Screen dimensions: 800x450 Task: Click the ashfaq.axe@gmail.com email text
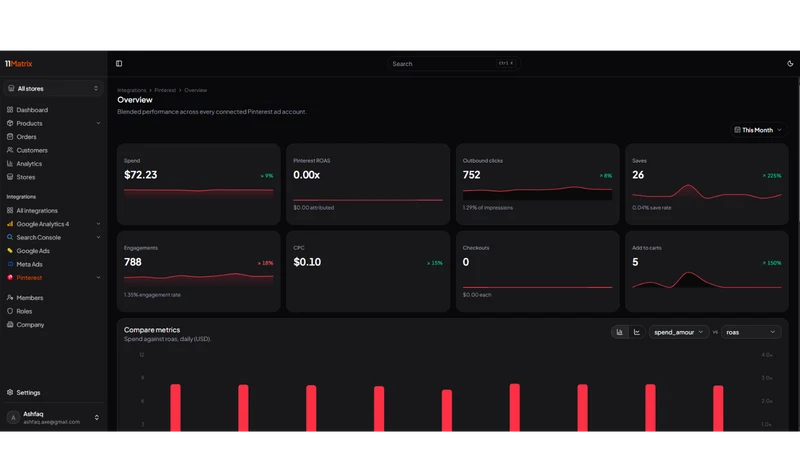point(52,422)
